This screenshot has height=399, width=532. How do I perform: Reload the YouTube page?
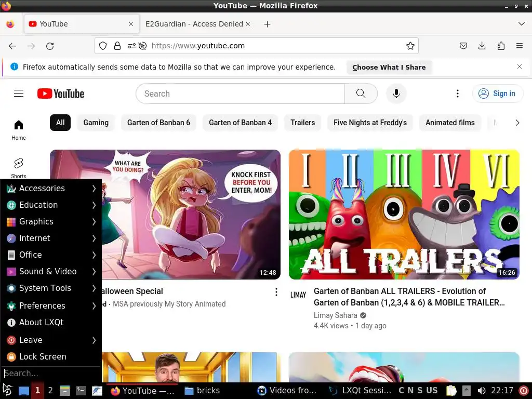pyautogui.click(x=50, y=46)
